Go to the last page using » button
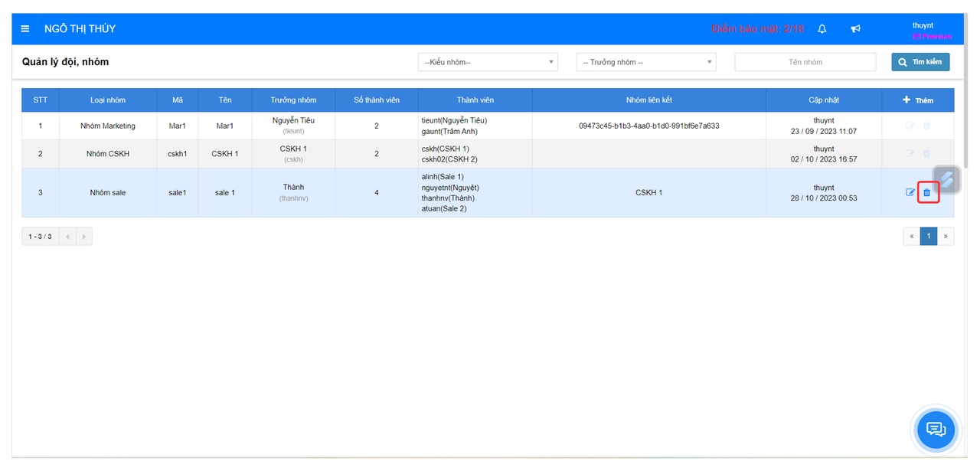Screen dimensions: 980x471 coord(946,237)
